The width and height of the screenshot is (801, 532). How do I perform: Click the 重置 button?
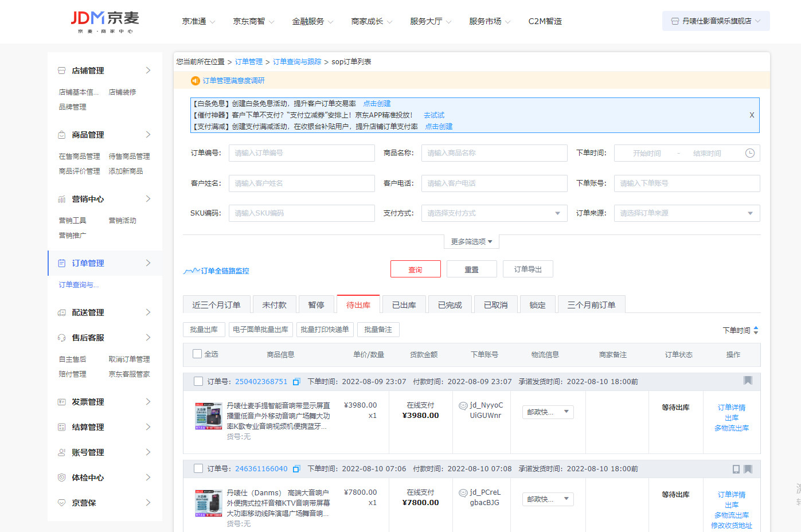[472, 269]
